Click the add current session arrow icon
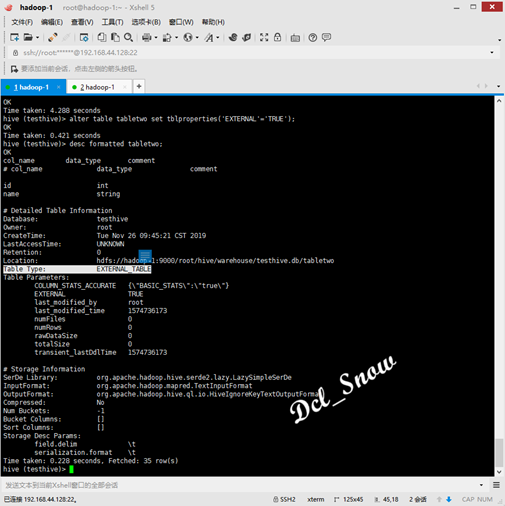 click(x=14, y=69)
